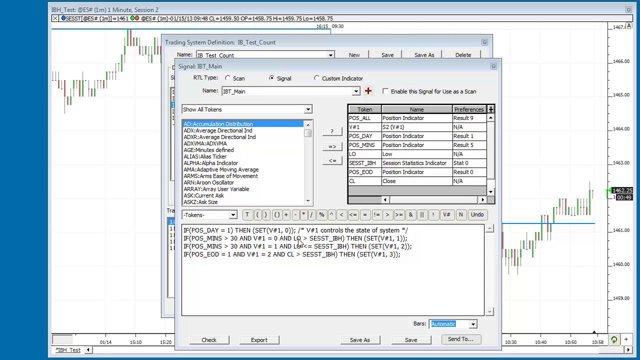
Task: Click the T operator button
Action: 247,215
